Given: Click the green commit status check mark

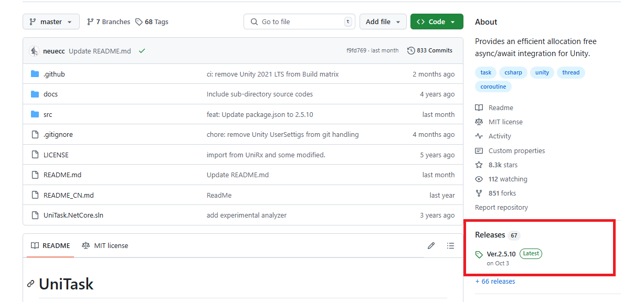Looking at the screenshot, I should tap(142, 51).
